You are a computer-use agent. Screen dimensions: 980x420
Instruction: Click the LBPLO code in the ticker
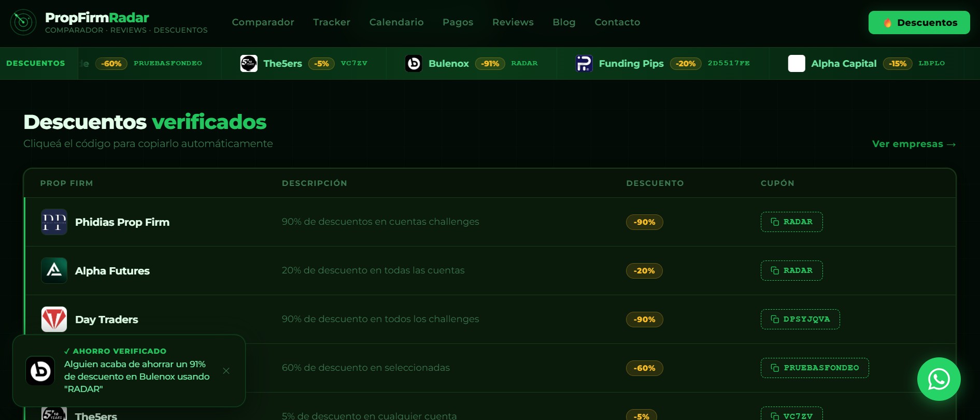point(932,63)
